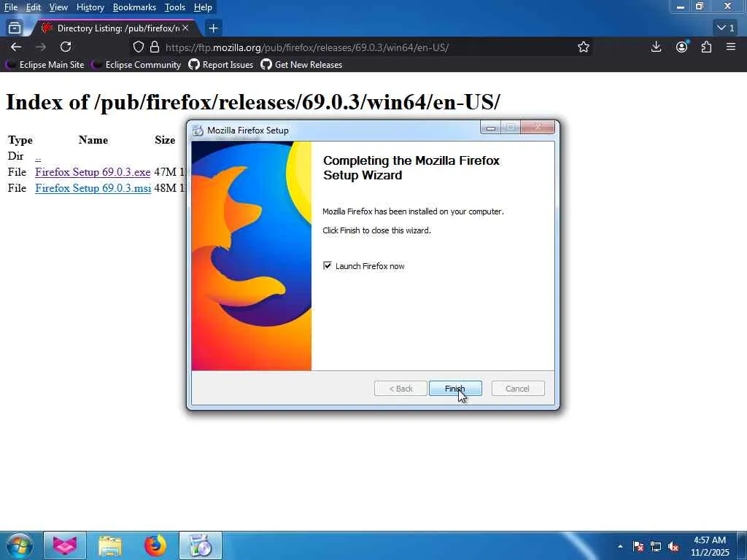This screenshot has height=560, width=747.
Task: Open the tab manager view icon
Action: click(15, 28)
